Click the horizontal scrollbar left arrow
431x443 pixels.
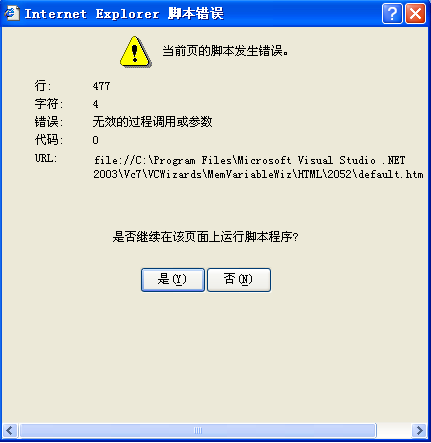[10, 430]
